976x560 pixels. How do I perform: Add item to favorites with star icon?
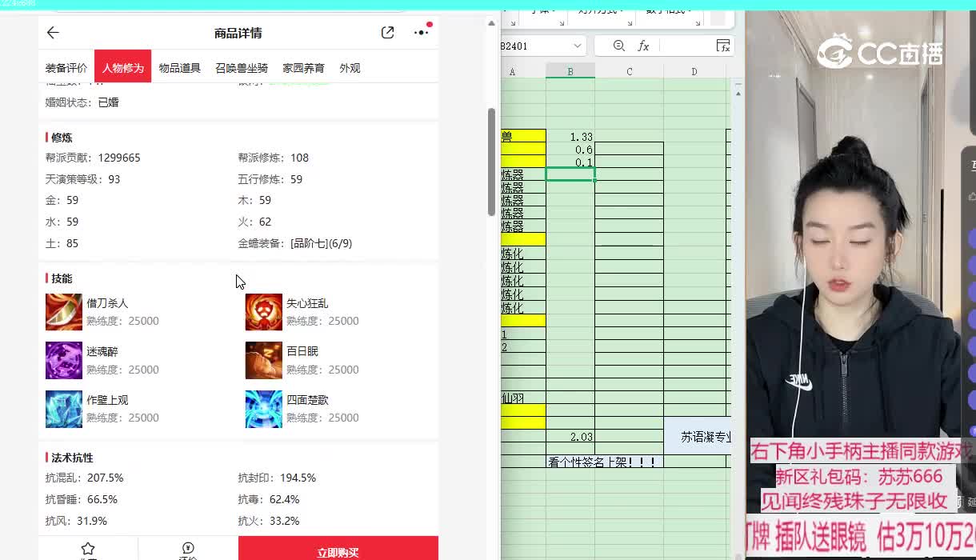[88, 549]
